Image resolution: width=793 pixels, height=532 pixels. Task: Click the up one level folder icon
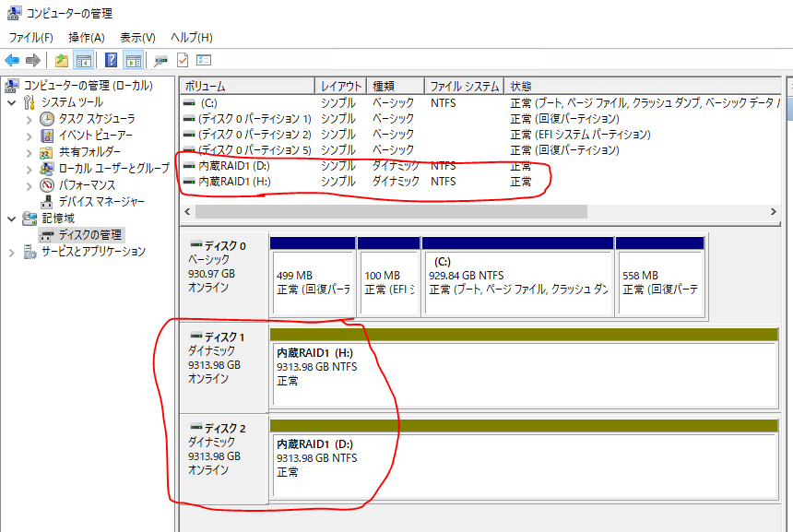[x=60, y=58]
